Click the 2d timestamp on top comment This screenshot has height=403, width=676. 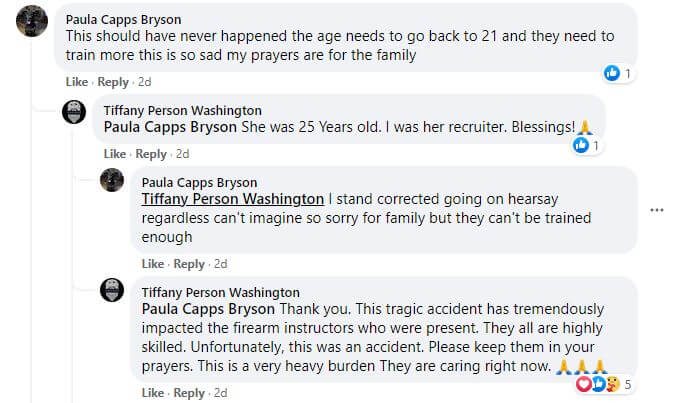tap(145, 82)
